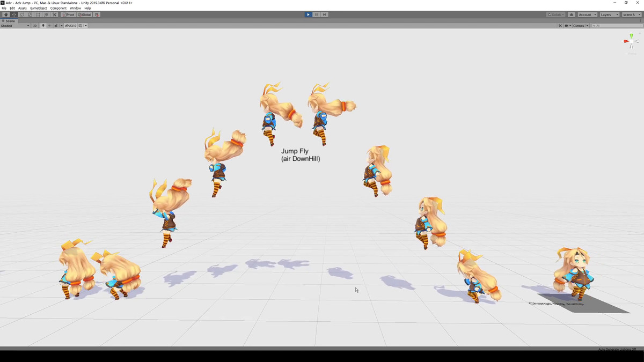
Task: Open the custom editor tools icon
Action: coord(54,14)
